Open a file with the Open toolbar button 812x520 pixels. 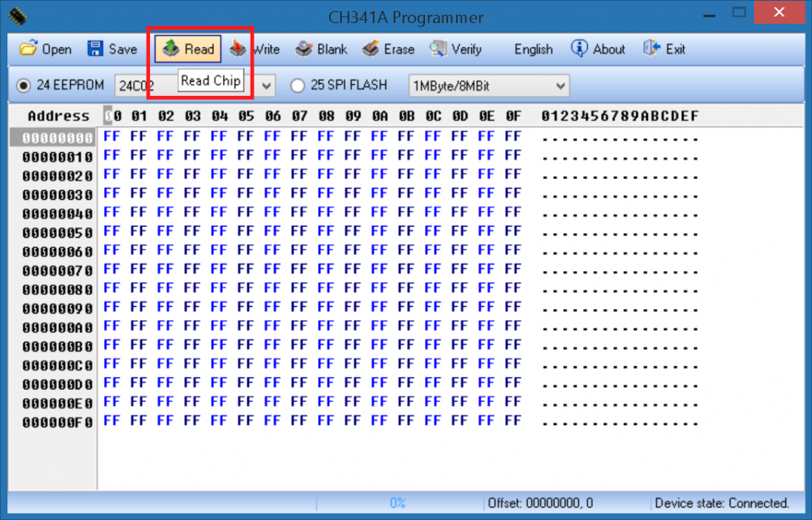(45, 49)
